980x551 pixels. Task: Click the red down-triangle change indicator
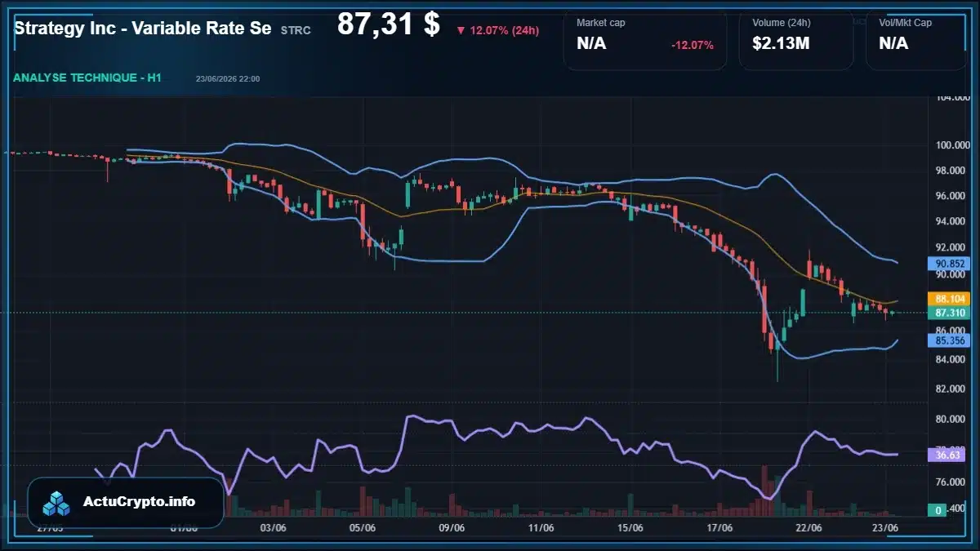click(x=461, y=30)
